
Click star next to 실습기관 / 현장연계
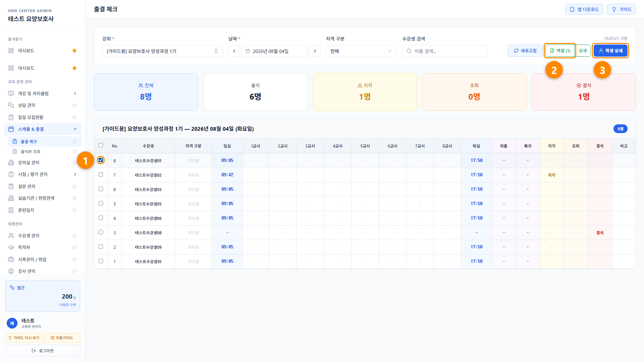point(74,198)
